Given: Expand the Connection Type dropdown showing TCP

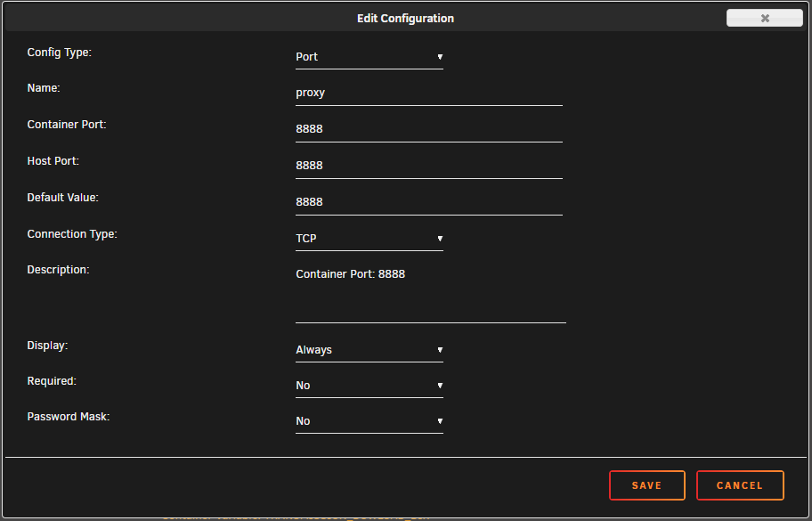Looking at the screenshot, I should 369,239.
